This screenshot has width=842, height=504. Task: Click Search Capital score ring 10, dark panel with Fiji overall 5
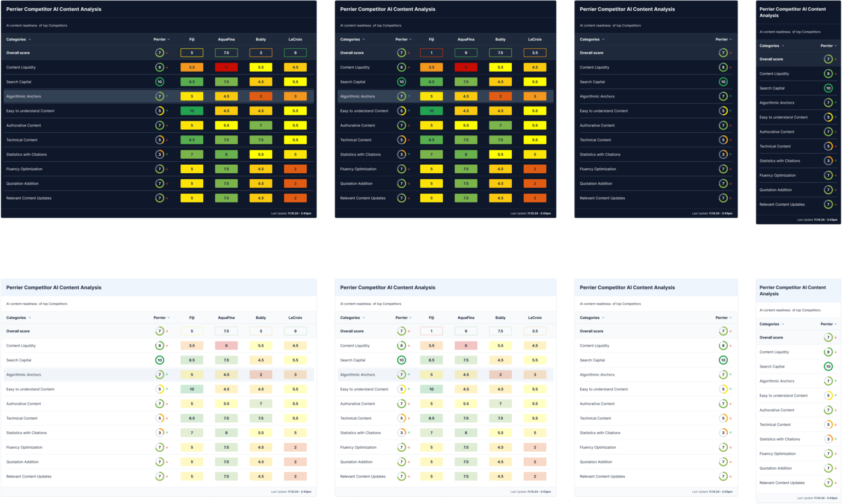click(x=159, y=82)
